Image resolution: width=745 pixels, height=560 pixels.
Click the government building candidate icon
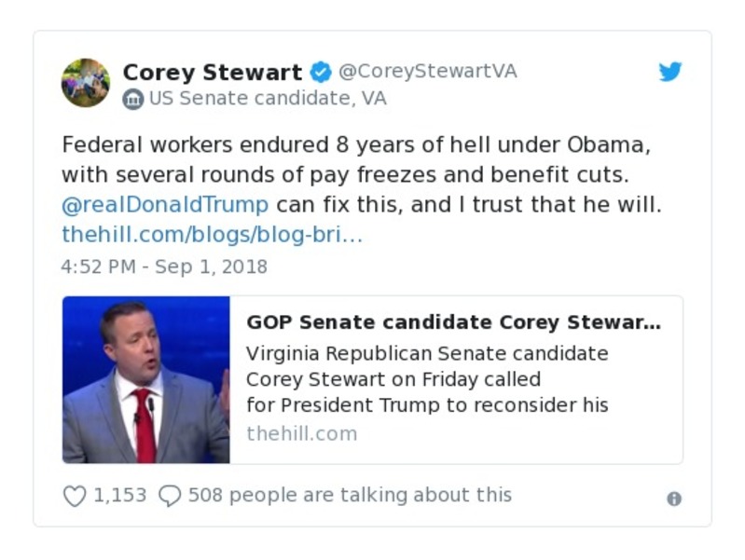pyautogui.click(x=133, y=99)
